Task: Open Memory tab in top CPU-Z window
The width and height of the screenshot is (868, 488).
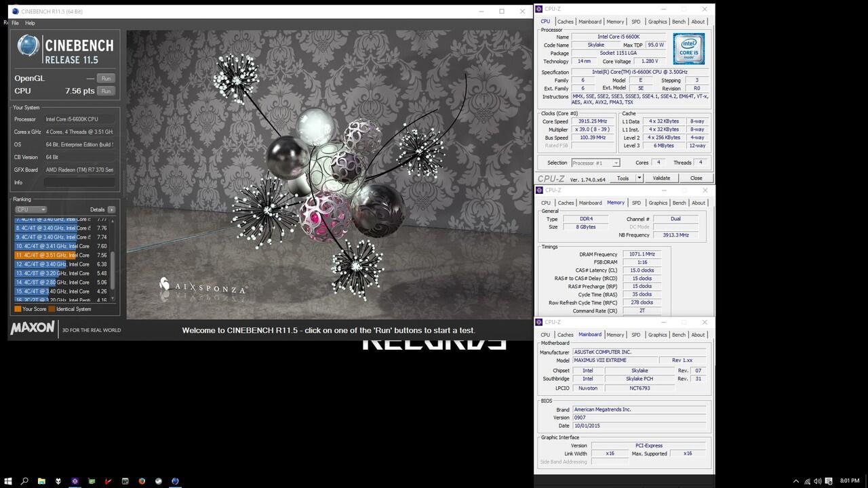Action: (615, 22)
